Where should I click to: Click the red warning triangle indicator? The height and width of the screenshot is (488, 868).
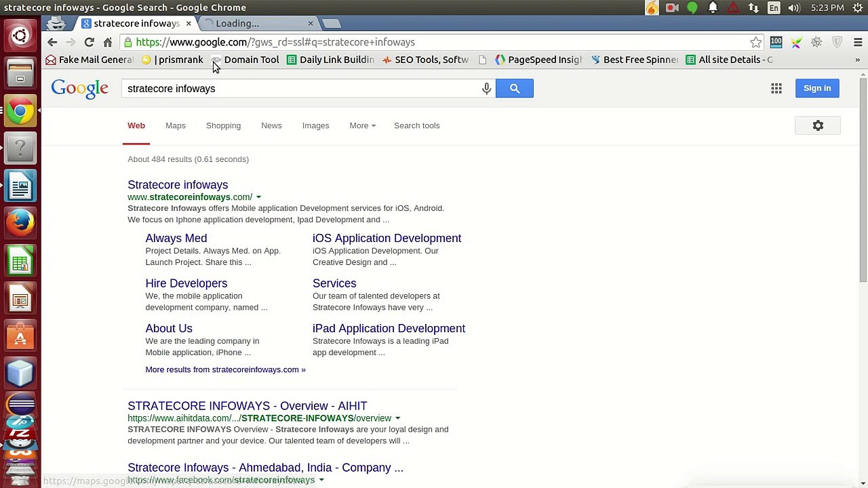(733, 7)
